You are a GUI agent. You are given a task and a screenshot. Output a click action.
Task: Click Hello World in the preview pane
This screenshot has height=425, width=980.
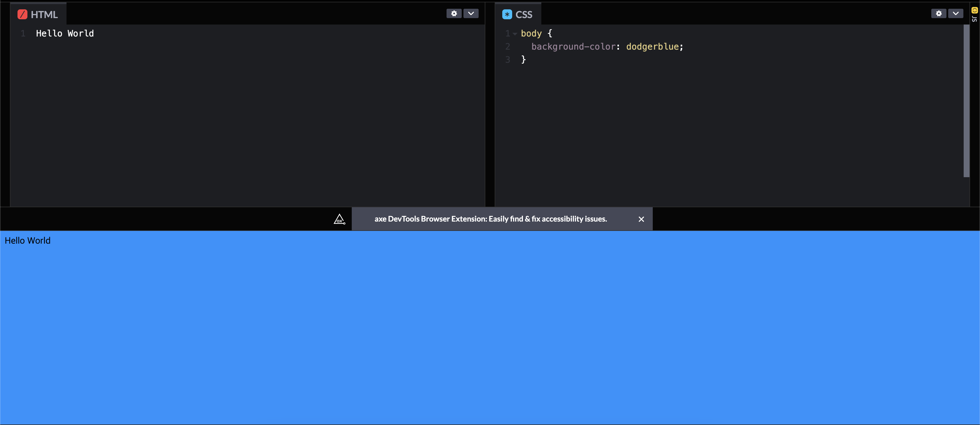[x=27, y=241]
